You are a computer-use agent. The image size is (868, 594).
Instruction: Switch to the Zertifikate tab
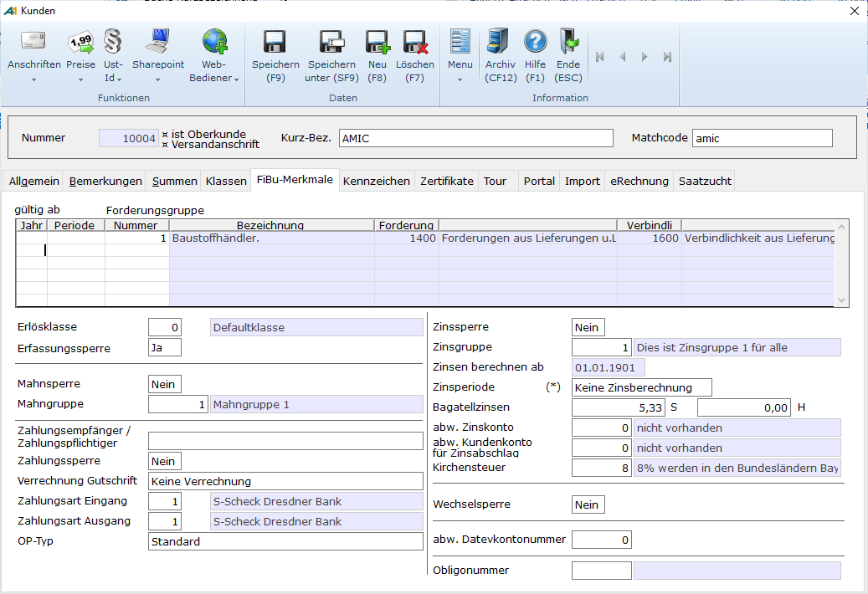click(447, 182)
